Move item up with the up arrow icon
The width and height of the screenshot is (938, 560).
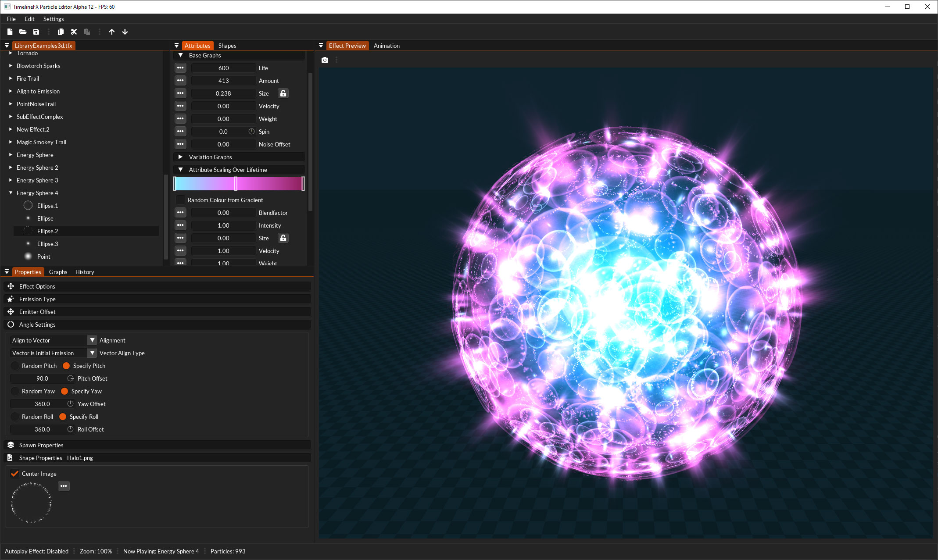coord(112,32)
